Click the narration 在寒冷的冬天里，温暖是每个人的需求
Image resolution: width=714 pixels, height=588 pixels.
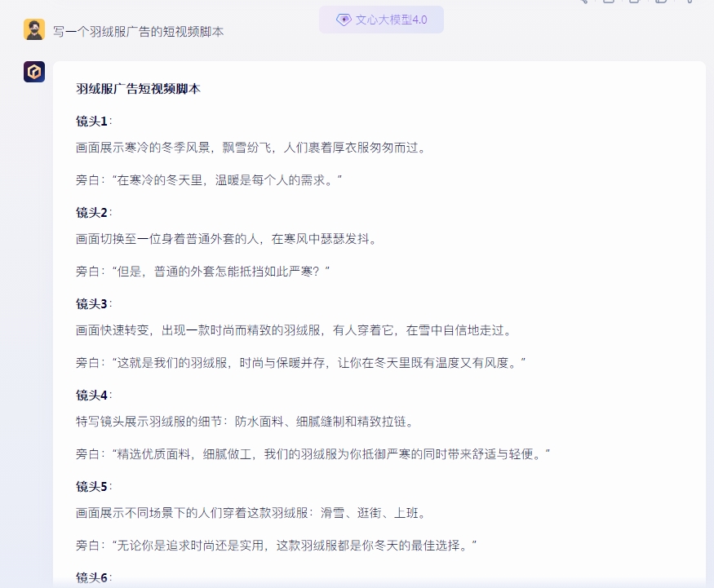pos(209,180)
